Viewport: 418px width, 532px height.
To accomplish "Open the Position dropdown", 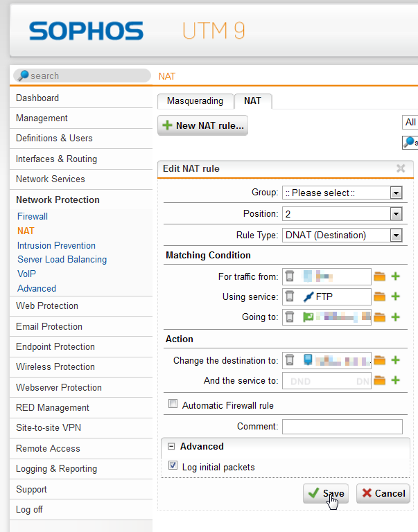I will [342, 214].
